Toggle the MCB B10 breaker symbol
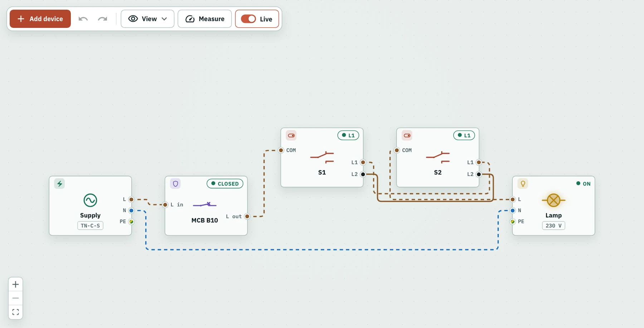The height and width of the screenshot is (328, 644). [x=205, y=205]
